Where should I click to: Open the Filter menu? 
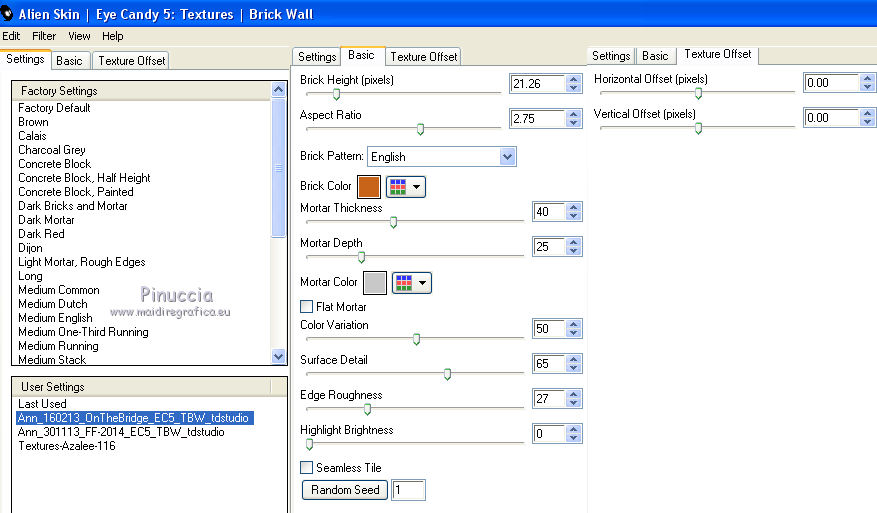point(44,36)
